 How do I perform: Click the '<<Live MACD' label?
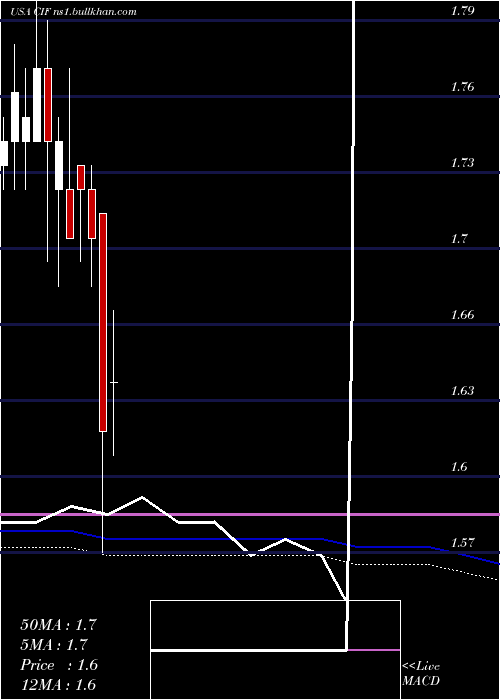click(421, 674)
